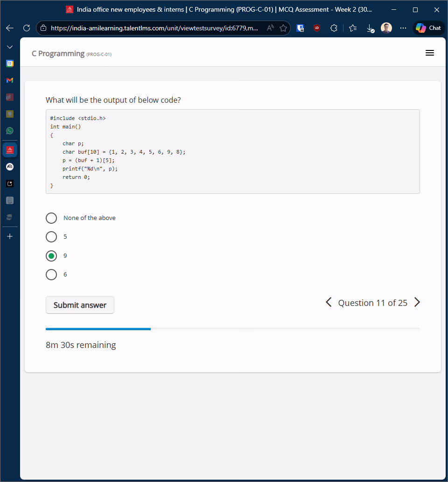Choose answer option 6

pos(51,275)
